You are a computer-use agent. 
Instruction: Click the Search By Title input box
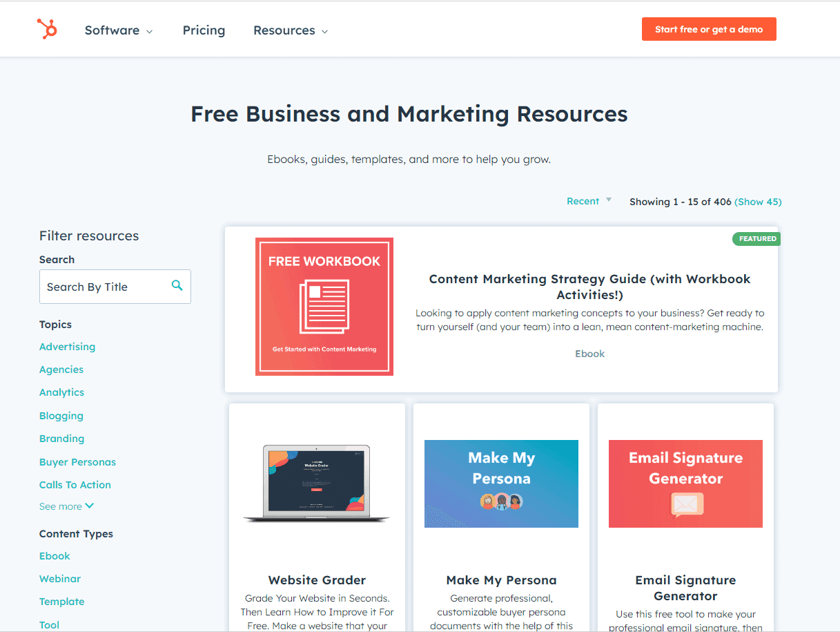coord(104,285)
